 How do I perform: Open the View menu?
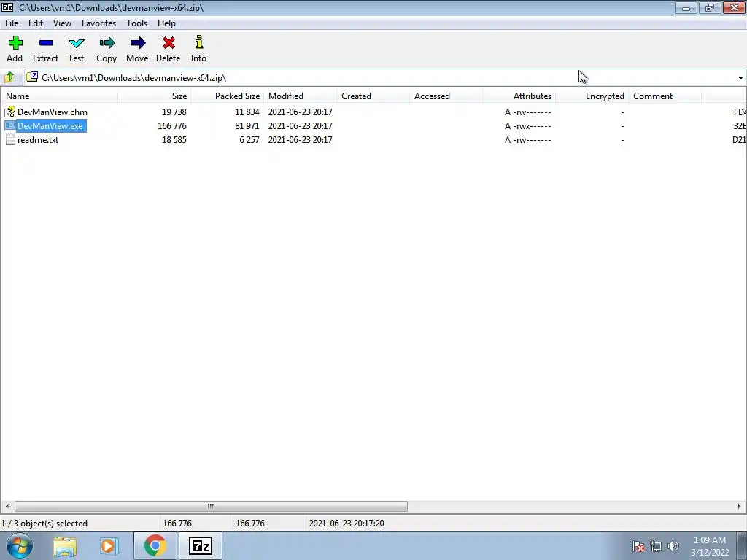click(x=63, y=23)
